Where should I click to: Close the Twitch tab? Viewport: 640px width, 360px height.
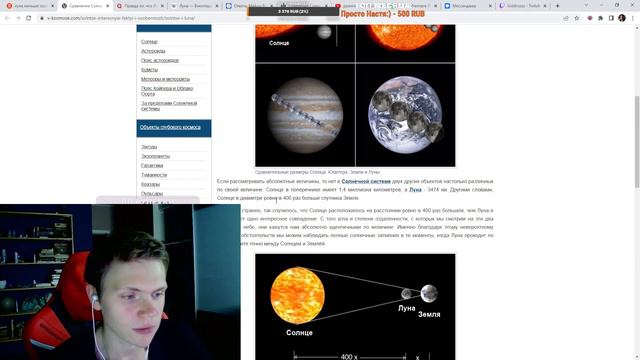click(x=545, y=6)
